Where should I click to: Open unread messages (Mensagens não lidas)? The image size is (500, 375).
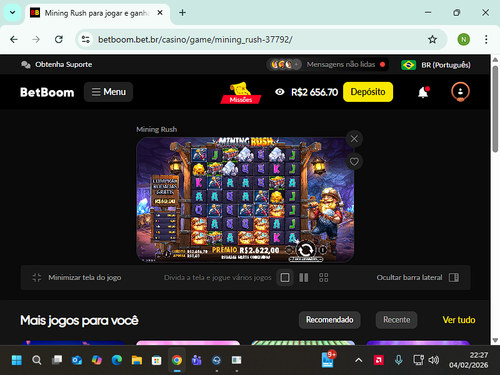tap(328, 64)
